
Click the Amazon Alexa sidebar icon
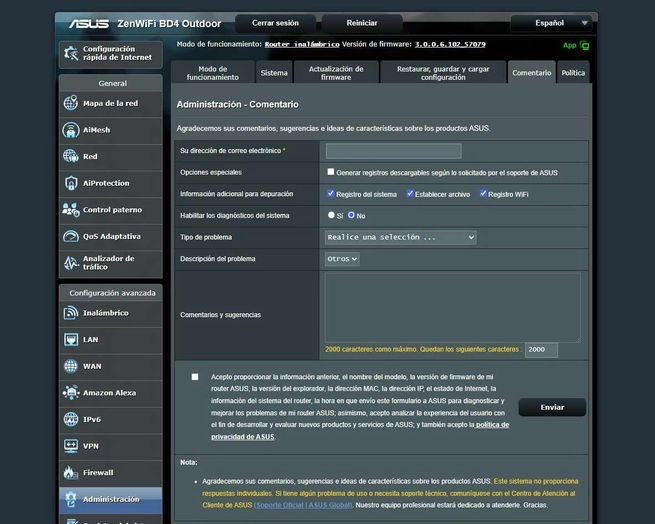pos(70,393)
